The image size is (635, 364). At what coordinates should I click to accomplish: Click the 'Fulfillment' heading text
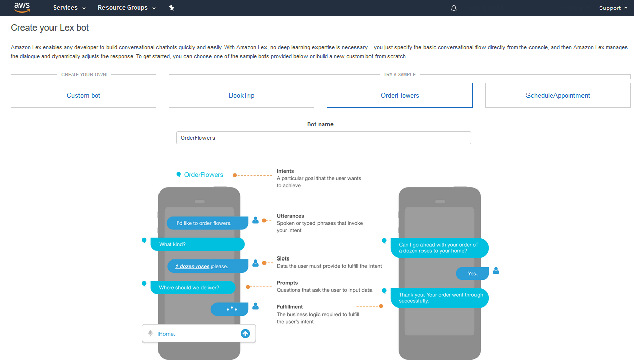(290, 307)
